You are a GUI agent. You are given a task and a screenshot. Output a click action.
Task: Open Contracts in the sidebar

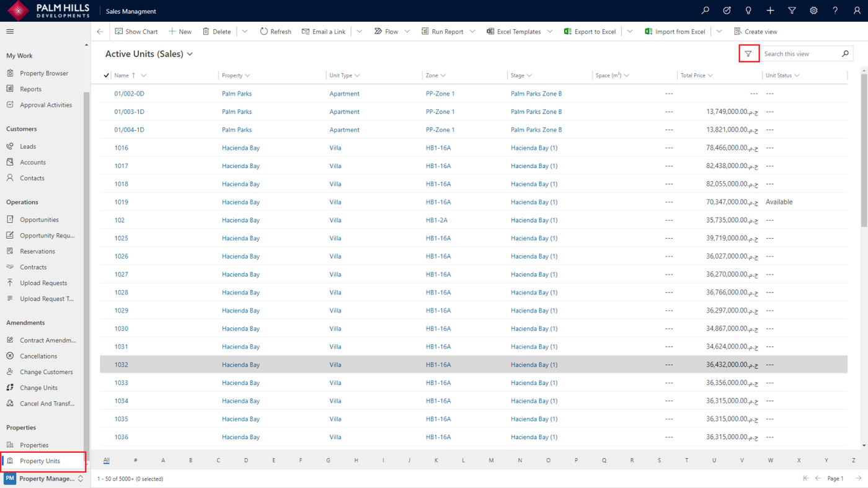tap(33, 267)
